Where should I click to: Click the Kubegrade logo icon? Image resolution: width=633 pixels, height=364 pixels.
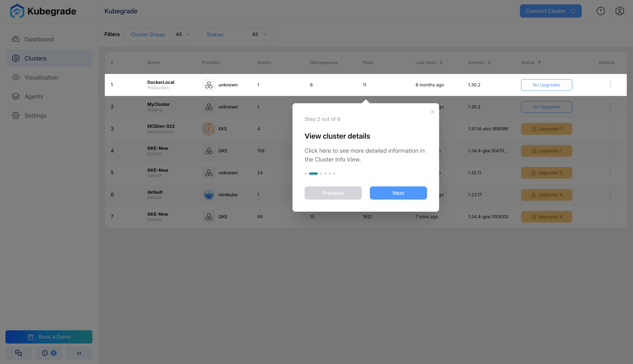[17, 11]
